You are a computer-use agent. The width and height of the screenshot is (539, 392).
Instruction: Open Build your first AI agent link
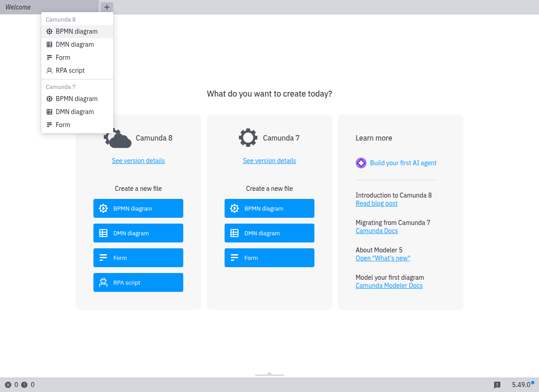click(x=403, y=163)
